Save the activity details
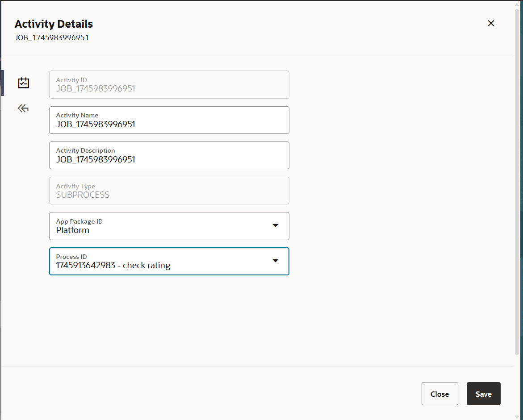The width and height of the screenshot is (523, 420). (483, 394)
